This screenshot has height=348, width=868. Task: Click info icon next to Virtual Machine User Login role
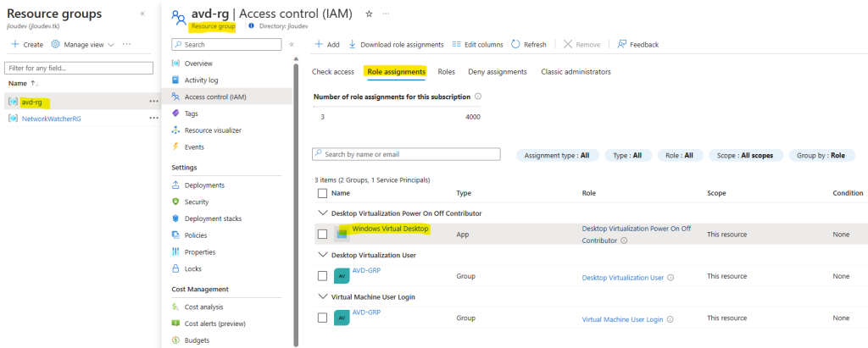(670, 320)
